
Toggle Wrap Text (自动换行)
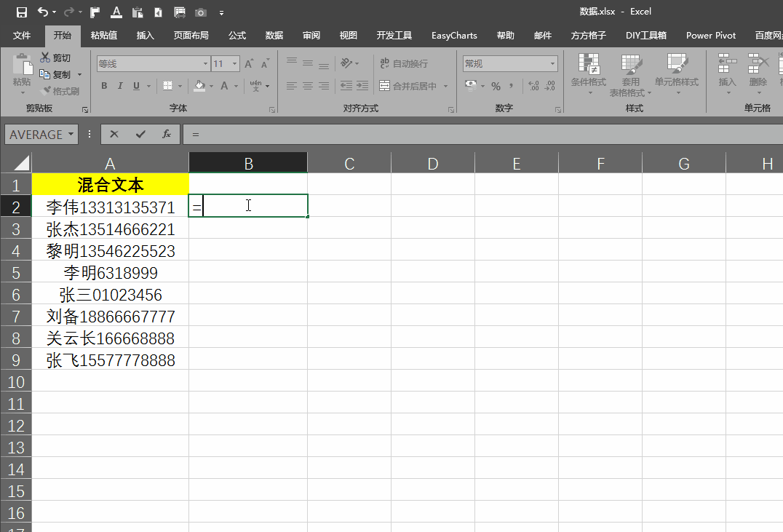[403, 63]
